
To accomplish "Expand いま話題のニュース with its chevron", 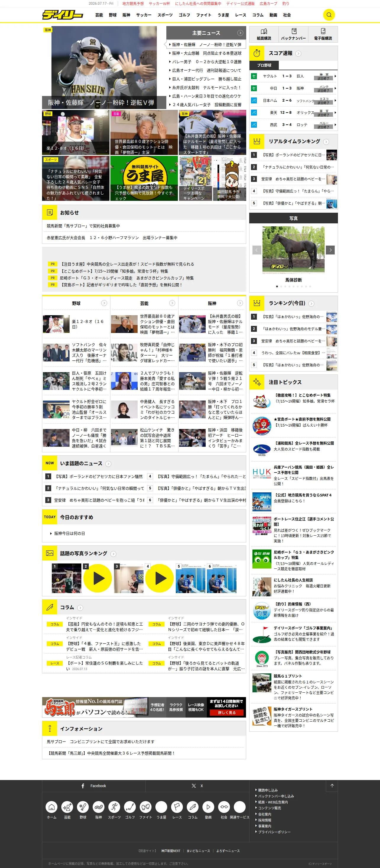I will 108,464.
